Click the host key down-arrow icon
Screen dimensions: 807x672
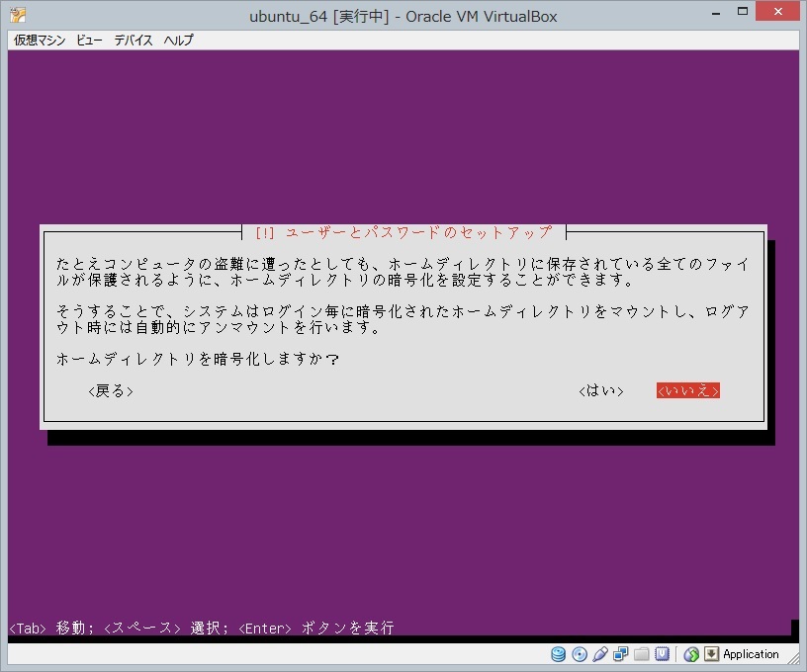(x=711, y=654)
